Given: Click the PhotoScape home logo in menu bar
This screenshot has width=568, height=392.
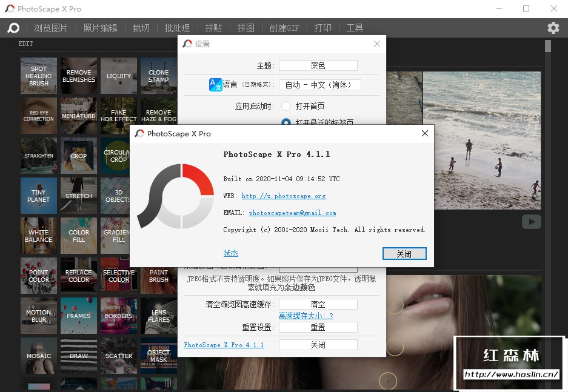Looking at the screenshot, I should coord(13,28).
